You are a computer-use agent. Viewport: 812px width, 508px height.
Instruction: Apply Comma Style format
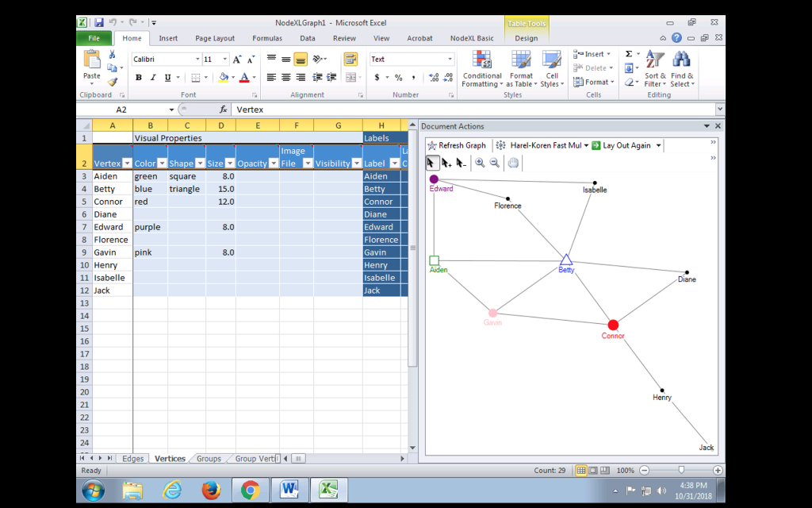pyautogui.click(x=413, y=78)
